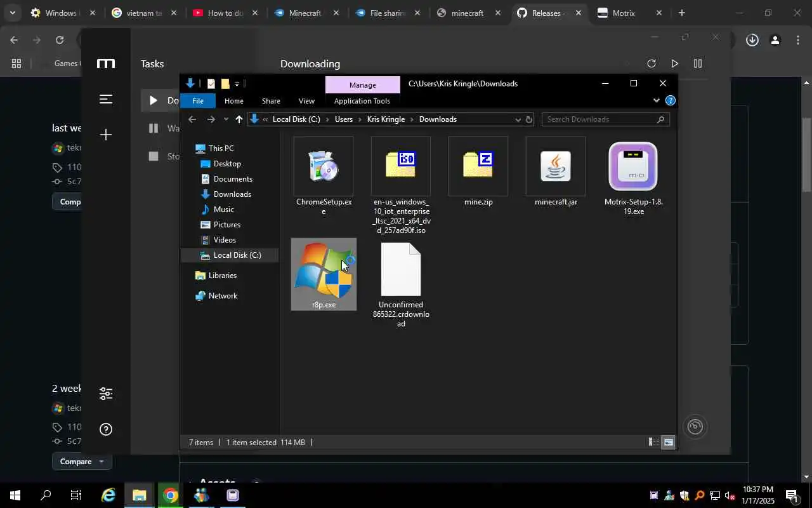The width and height of the screenshot is (812, 508).
Task: Open the File menu in Explorer
Action: (198, 101)
